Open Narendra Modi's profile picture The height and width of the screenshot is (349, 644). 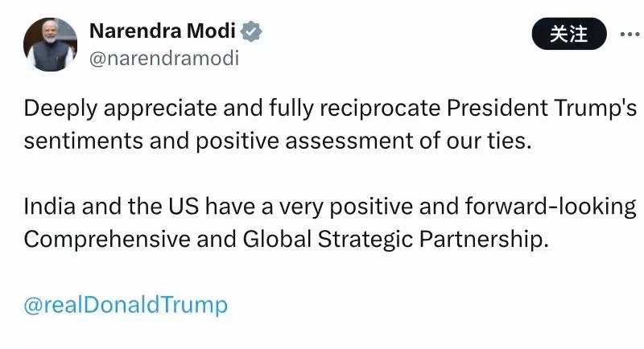[51, 45]
